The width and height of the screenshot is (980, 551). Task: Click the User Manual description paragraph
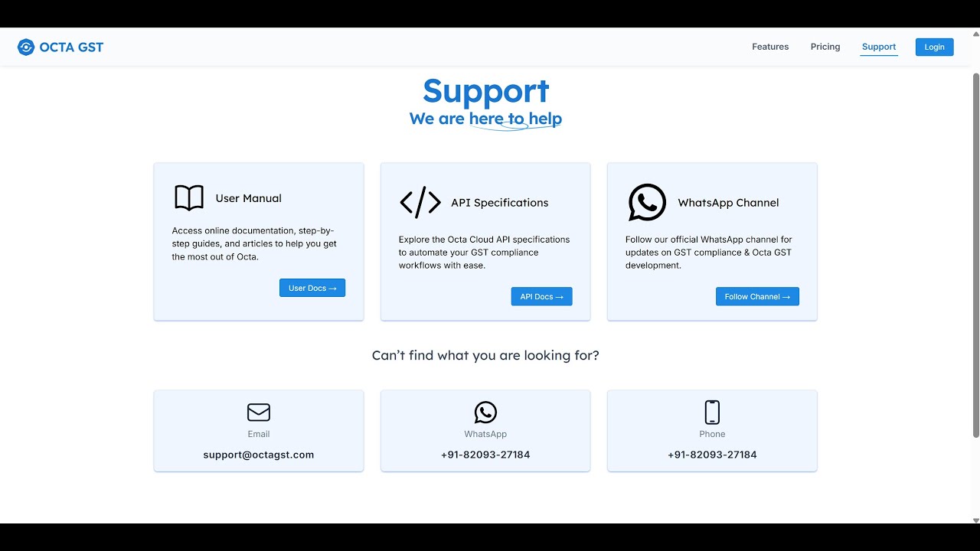point(254,243)
